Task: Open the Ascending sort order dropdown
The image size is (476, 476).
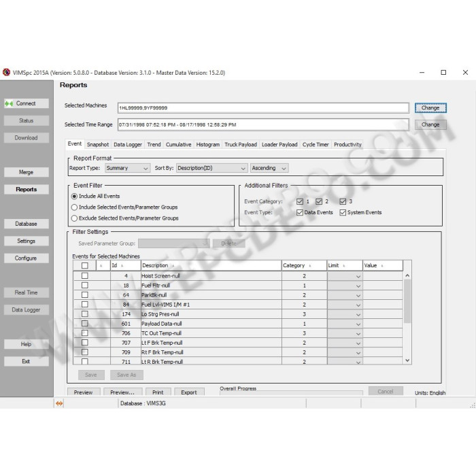Action: 269,168
